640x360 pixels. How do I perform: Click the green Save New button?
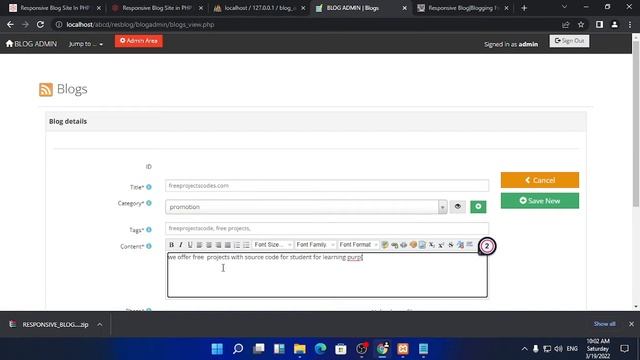(x=540, y=201)
